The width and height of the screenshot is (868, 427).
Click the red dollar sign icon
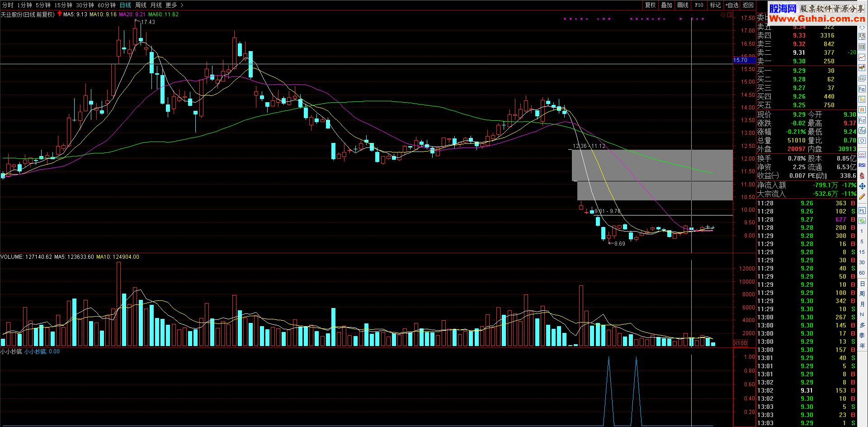pyautogui.click(x=862, y=176)
